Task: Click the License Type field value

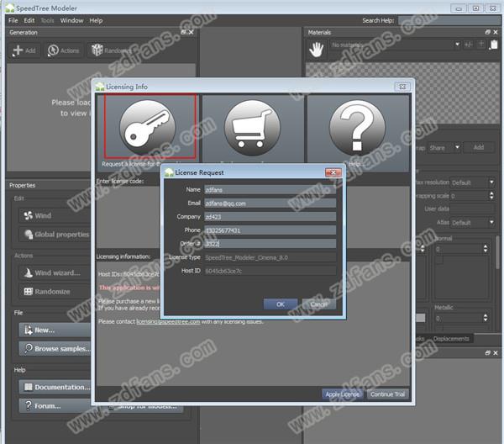Action: [x=270, y=257]
